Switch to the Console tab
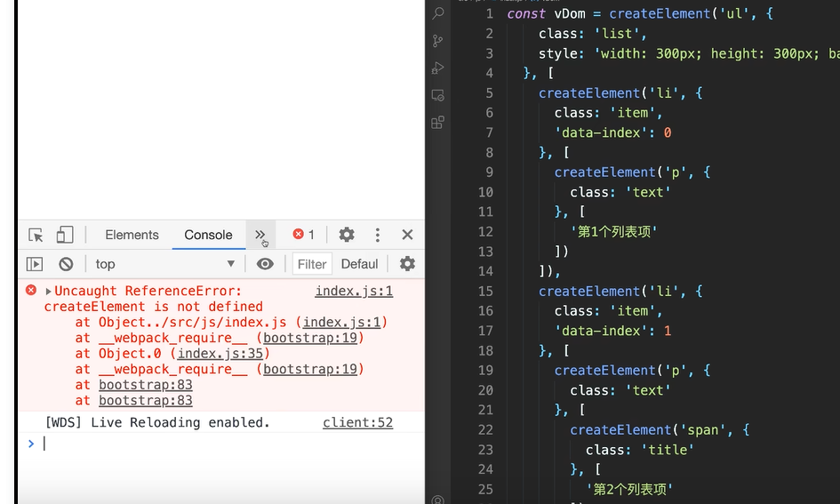Screen dimensions: 840x504 pos(208,235)
